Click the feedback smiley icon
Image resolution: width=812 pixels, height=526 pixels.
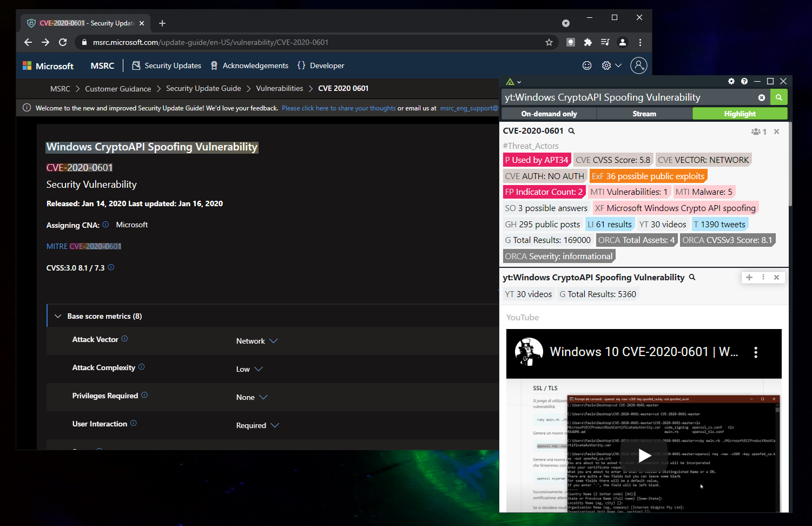tap(587, 65)
